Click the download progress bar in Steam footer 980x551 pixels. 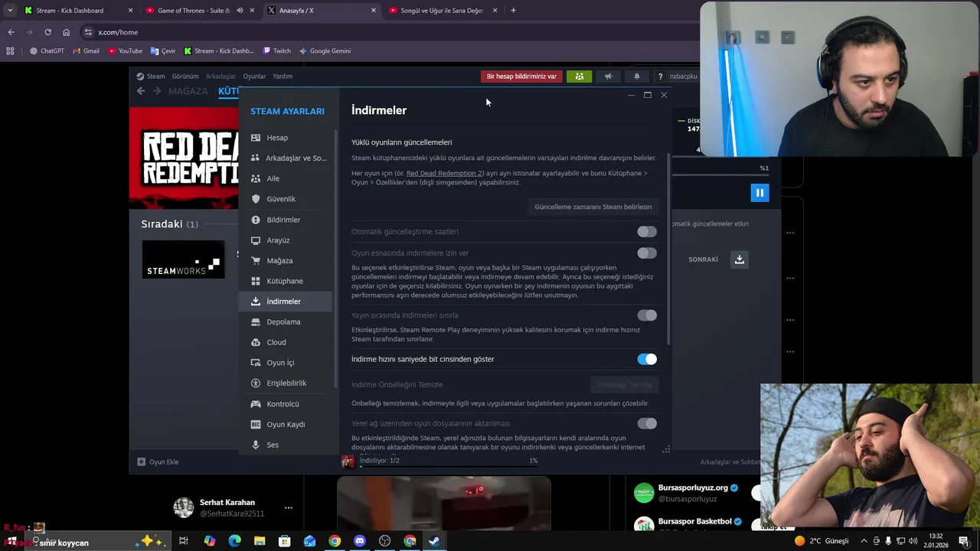coord(449,465)
